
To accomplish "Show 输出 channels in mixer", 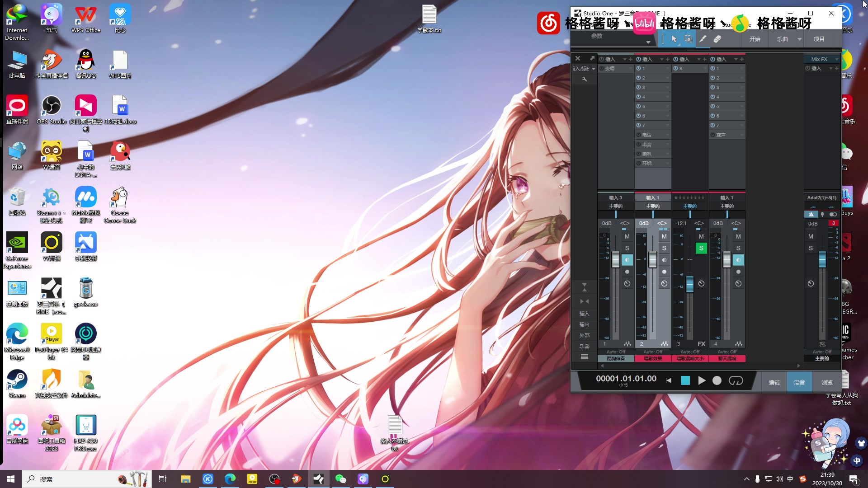I will pyautogui.click(x=584, y=324).
